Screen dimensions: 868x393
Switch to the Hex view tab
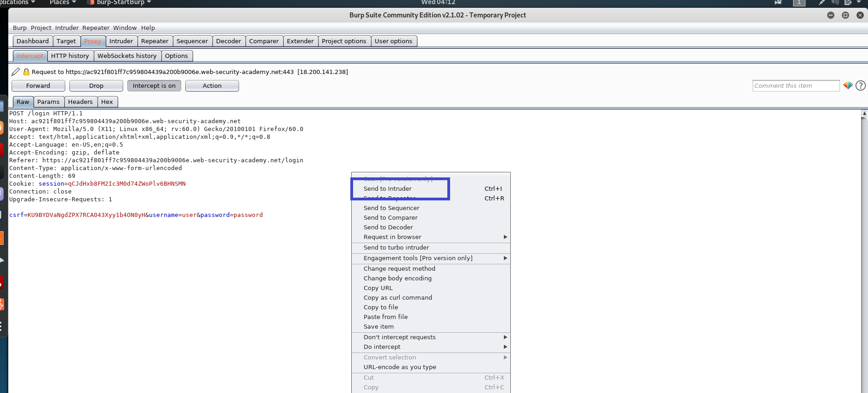[x=107, y=102]
